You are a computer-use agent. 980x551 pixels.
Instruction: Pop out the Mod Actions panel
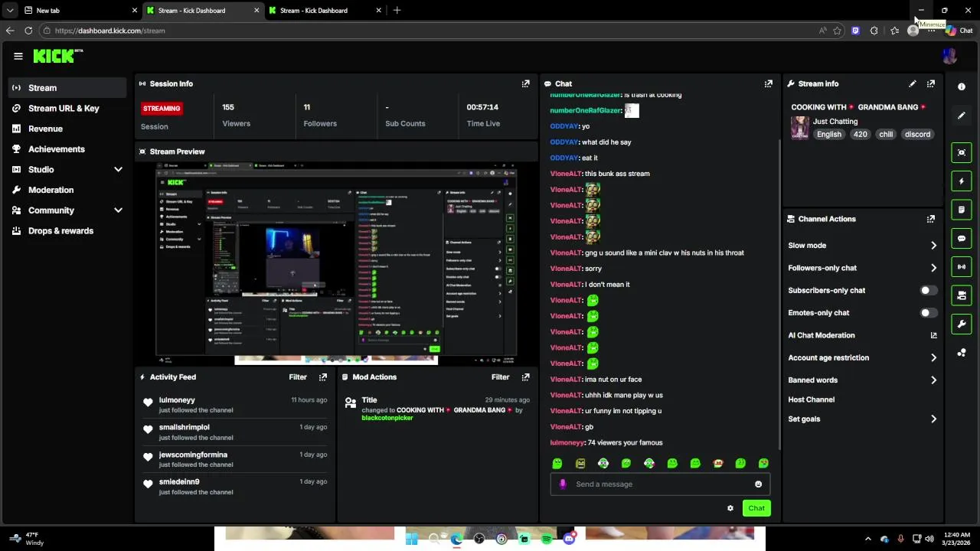click(x=525, y=377)
